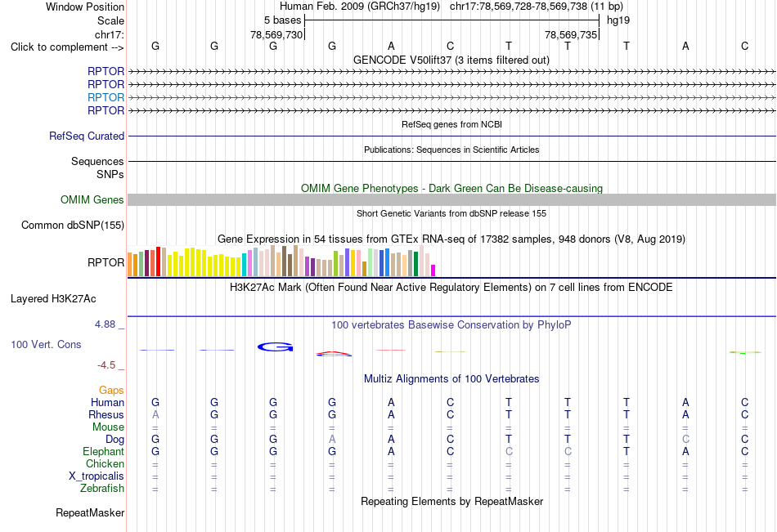Click the hg19 label beside scale bar
Image resolution: width=777 pixels, height=532 pixels.
(618, 20)
